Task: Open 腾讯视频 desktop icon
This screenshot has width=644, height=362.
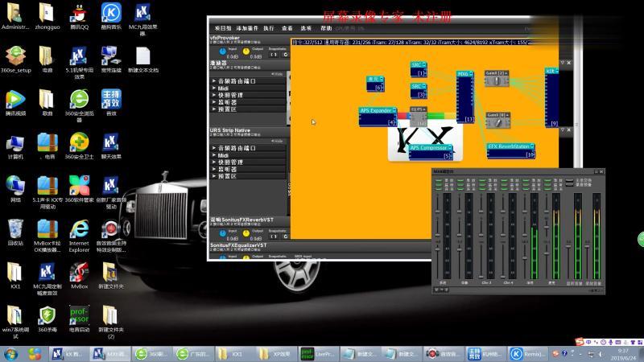Action: 15,103
